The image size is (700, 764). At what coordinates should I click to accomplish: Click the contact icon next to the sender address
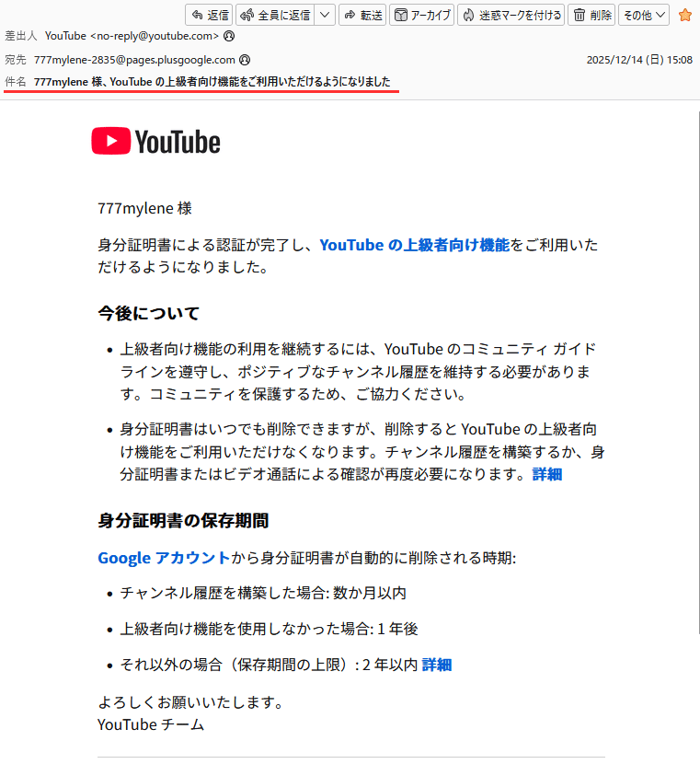pyautogui.click(x=228, y=36)
